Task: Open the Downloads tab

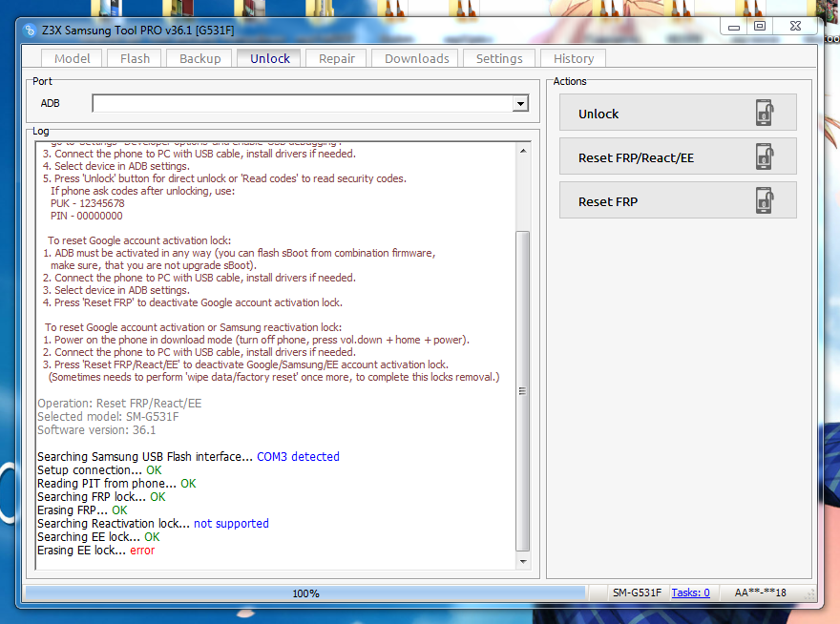Action: pos(416,58)
